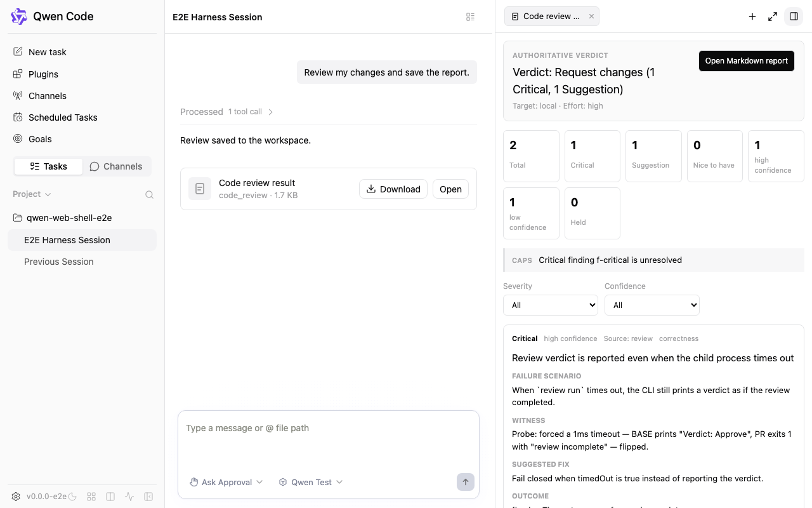Open the Plugins page

(82, 74)
